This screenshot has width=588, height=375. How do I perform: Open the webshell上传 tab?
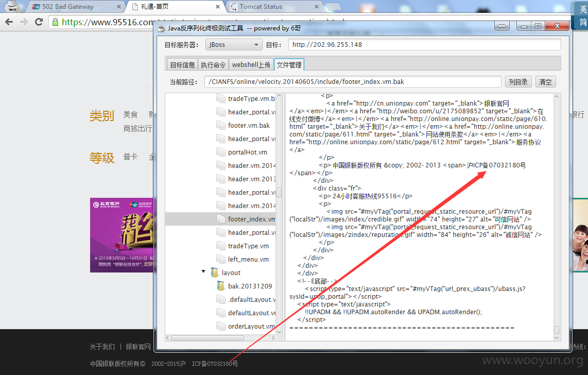(x=251, y=65)
